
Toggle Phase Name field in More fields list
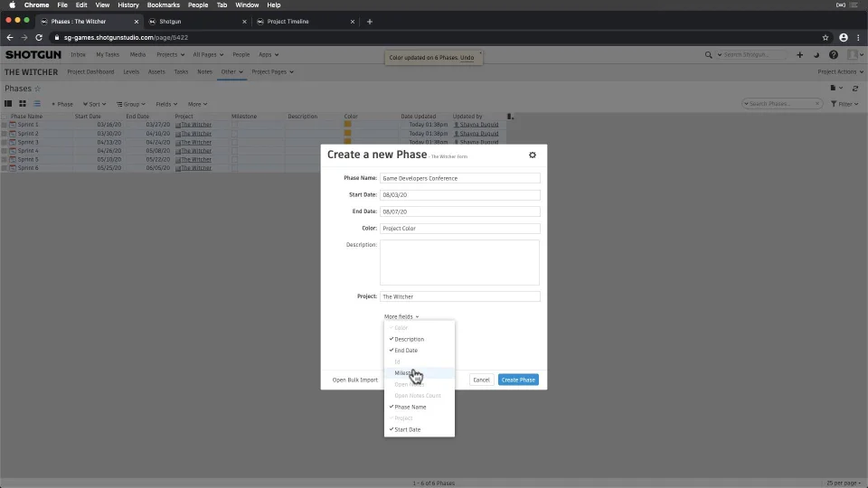pyautogui.click(x=419, y=407)
